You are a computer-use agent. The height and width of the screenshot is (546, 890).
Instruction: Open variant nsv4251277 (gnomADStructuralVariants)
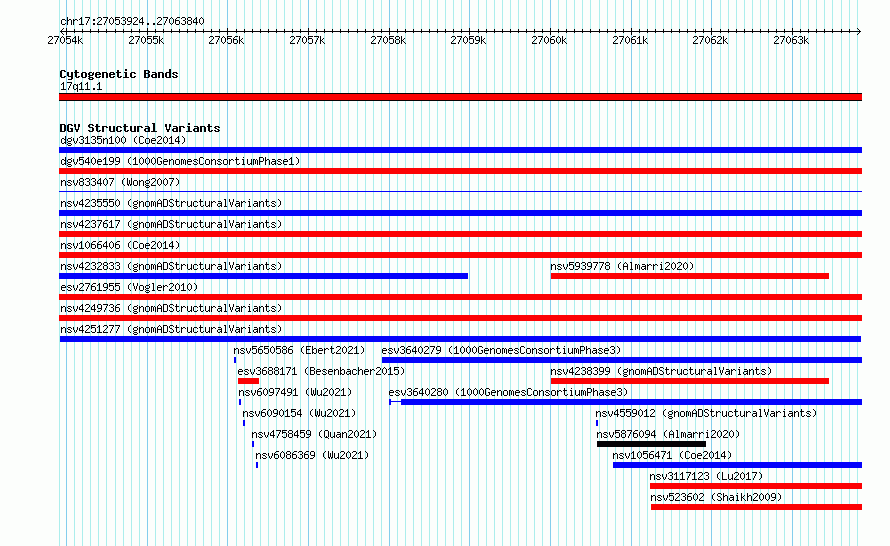tap(171, 329)
